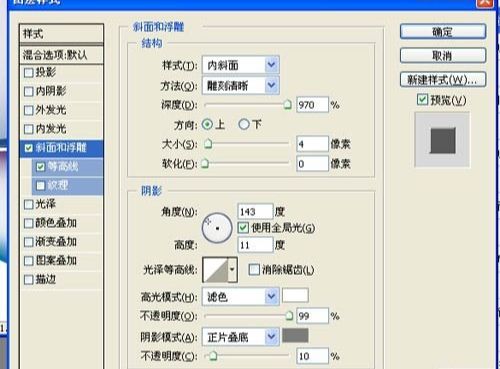
Task: Select the 等高线 sub-item row
Action: pos(67,166)
